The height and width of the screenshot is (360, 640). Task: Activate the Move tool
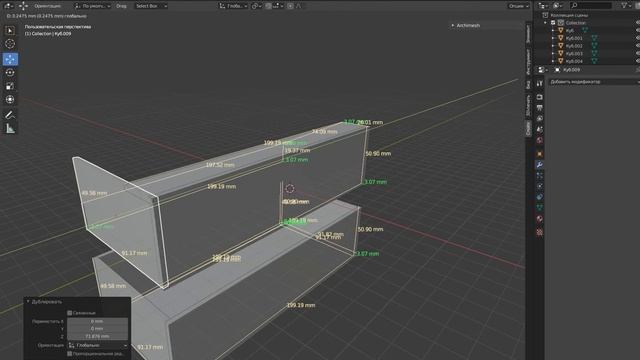pos(10,59)
